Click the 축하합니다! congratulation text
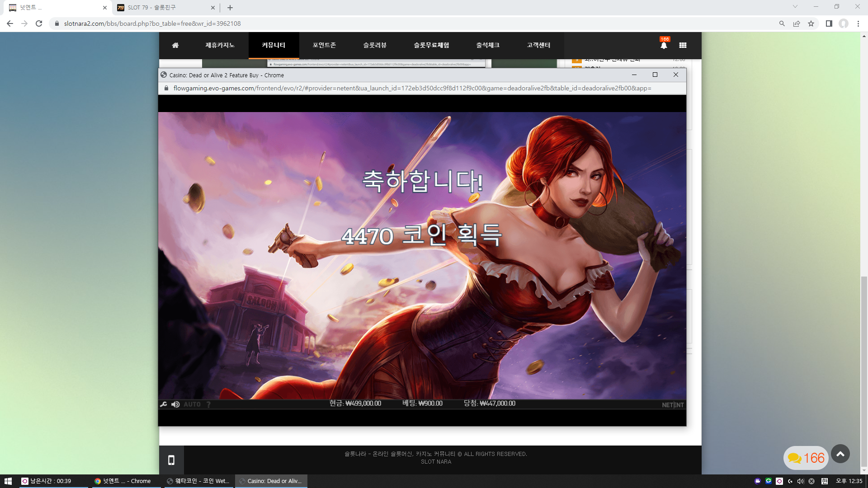The image size is (868, 488). tap(423, 181)
